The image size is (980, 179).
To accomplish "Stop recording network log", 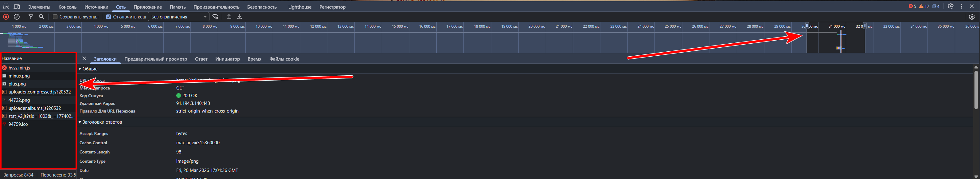I will (6, 17).
